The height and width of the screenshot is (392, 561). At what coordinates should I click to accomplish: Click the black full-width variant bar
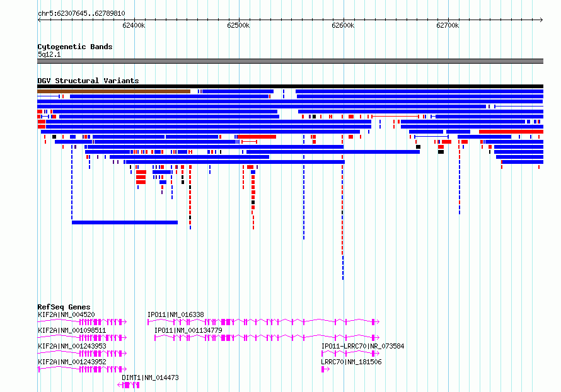(x=290, y=86)
